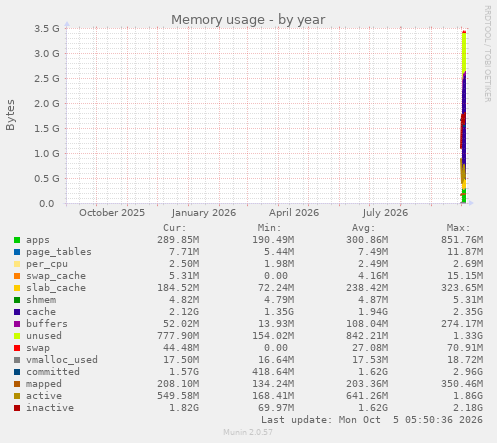Click the 'page_tables' legend label

pos(59,252)
